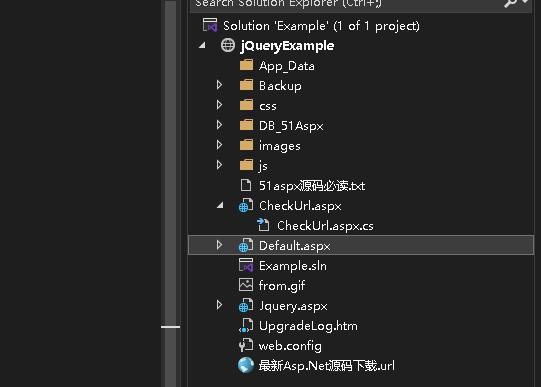This screenshot has width=541, height=387.
Task: Click the jQueryExample web project globe icon
Action: coord(228,45)
